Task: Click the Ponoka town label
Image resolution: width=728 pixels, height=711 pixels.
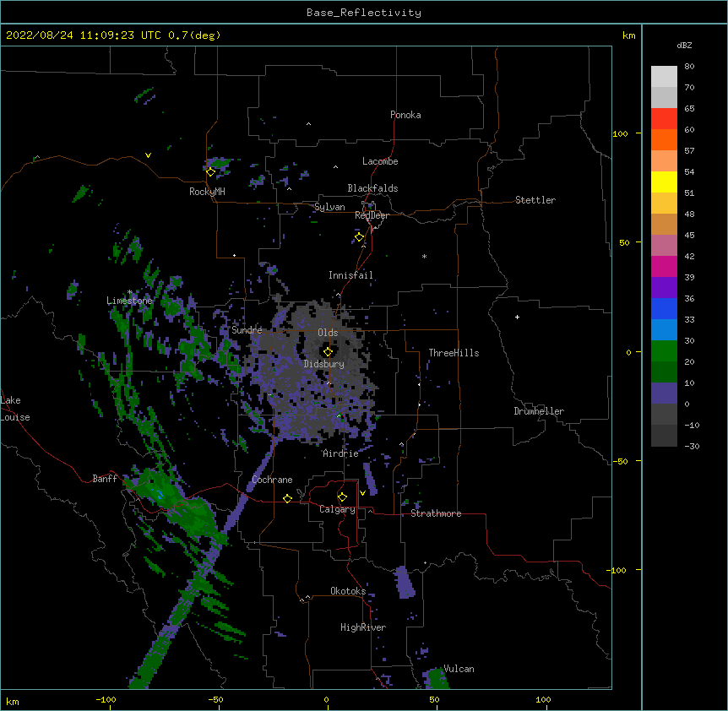Action: tap(405, 115)
